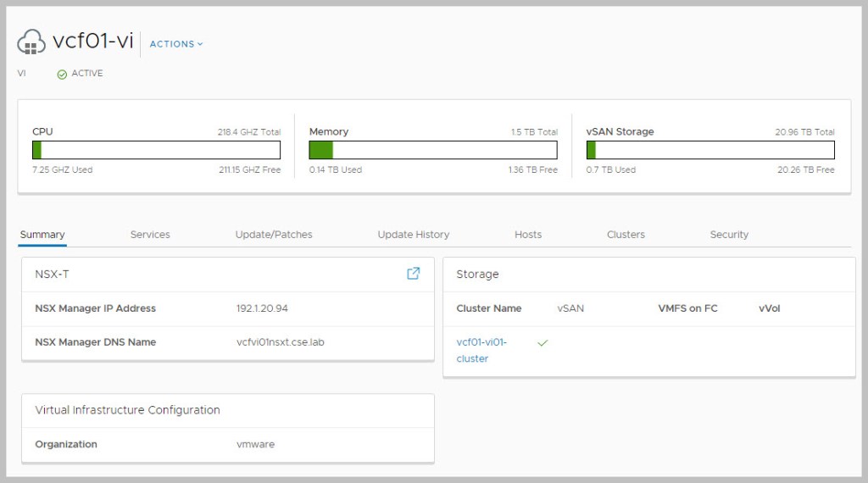The image size is (868, 483).
Task: View the Update History tab
Action: coord(414,235)
